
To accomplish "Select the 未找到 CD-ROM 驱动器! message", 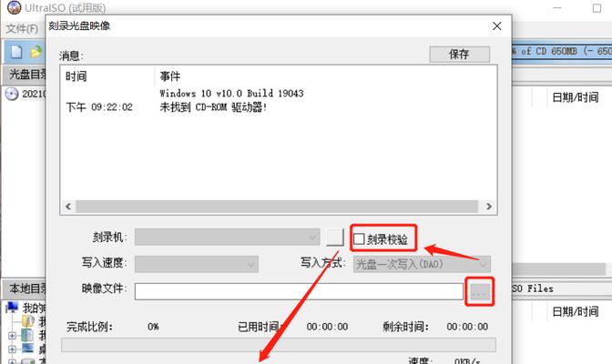I will [213, 107].
